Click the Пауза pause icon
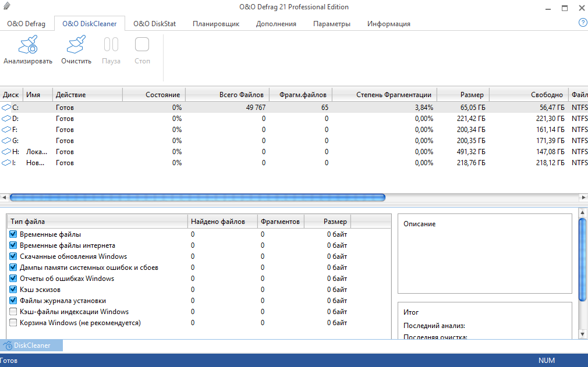588x367 pixels. [x=111, y=45]
